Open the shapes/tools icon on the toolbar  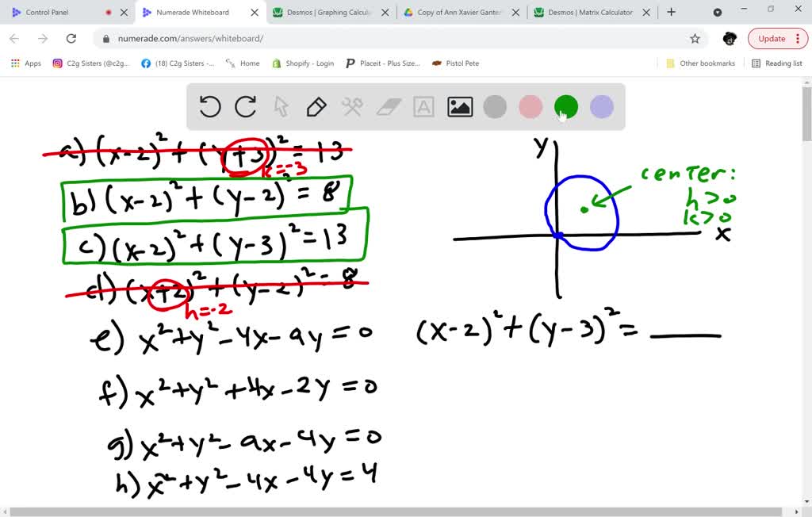352,106
